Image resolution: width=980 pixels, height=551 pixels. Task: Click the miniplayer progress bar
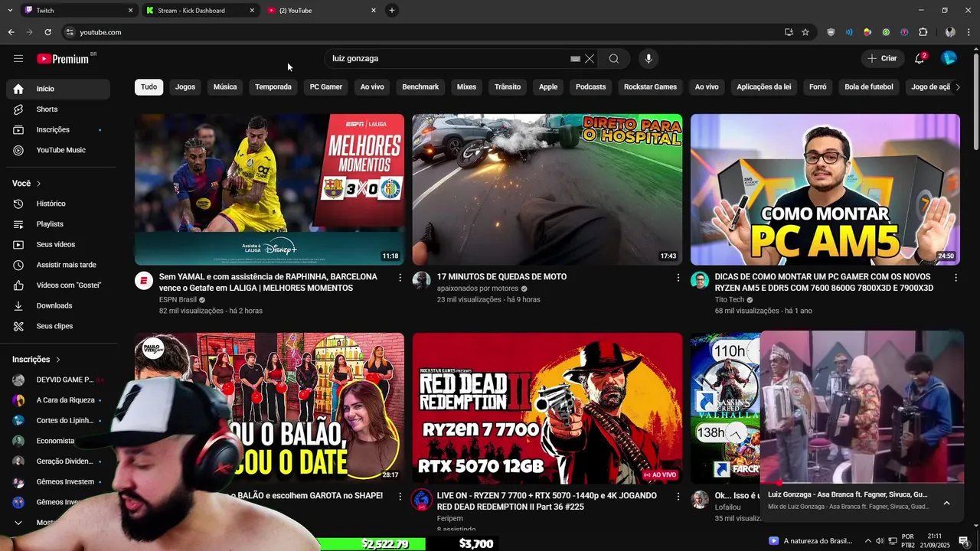861,484
